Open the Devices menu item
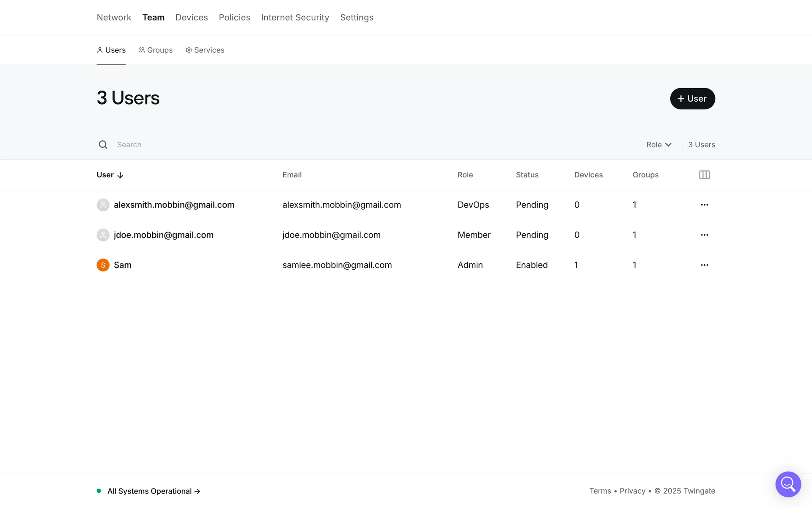 (192, 17)
